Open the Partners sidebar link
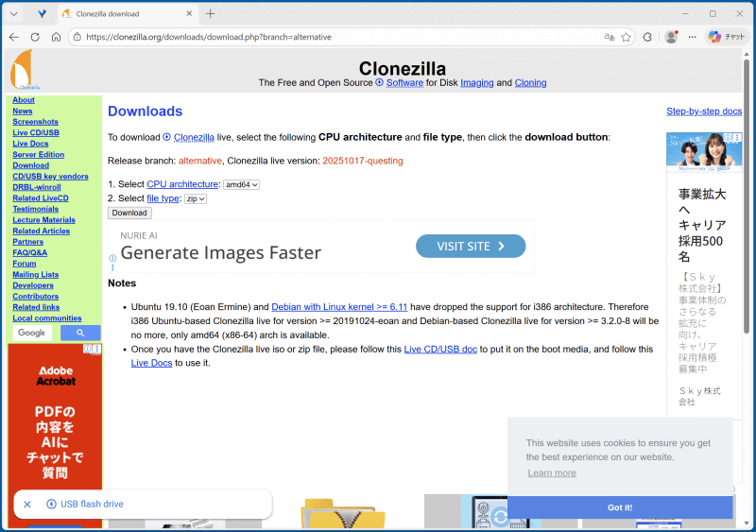Screen dimensions: 756x532 28,242
